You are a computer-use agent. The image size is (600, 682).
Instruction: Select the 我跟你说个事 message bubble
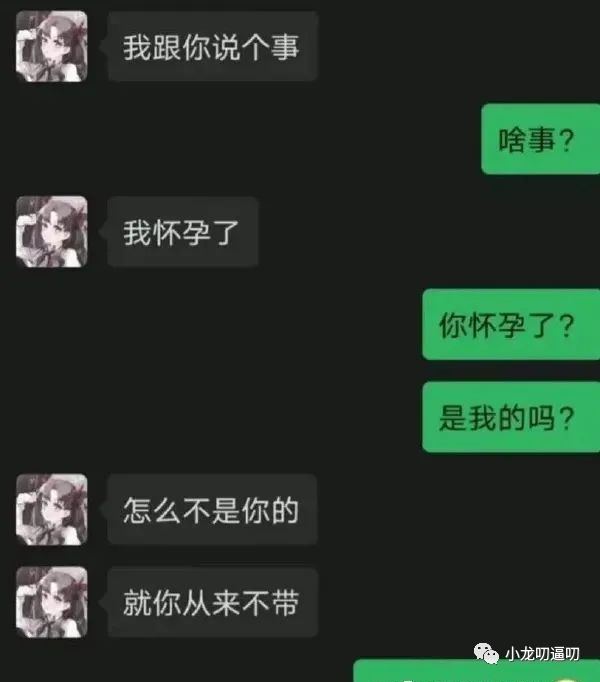click(x=213, y=46)
